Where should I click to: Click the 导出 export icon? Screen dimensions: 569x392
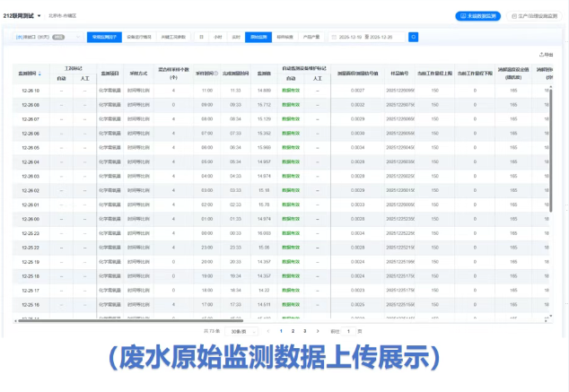(x=545, y=55)
